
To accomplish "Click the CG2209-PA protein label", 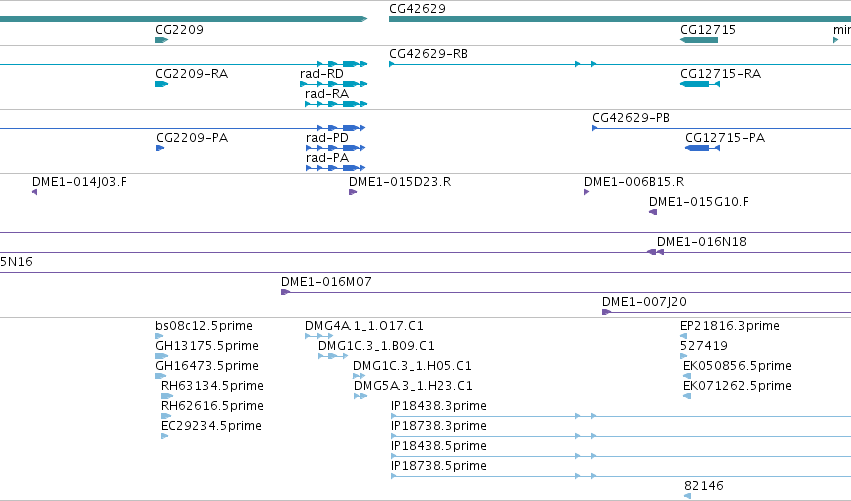I will (x=192, y=138).
